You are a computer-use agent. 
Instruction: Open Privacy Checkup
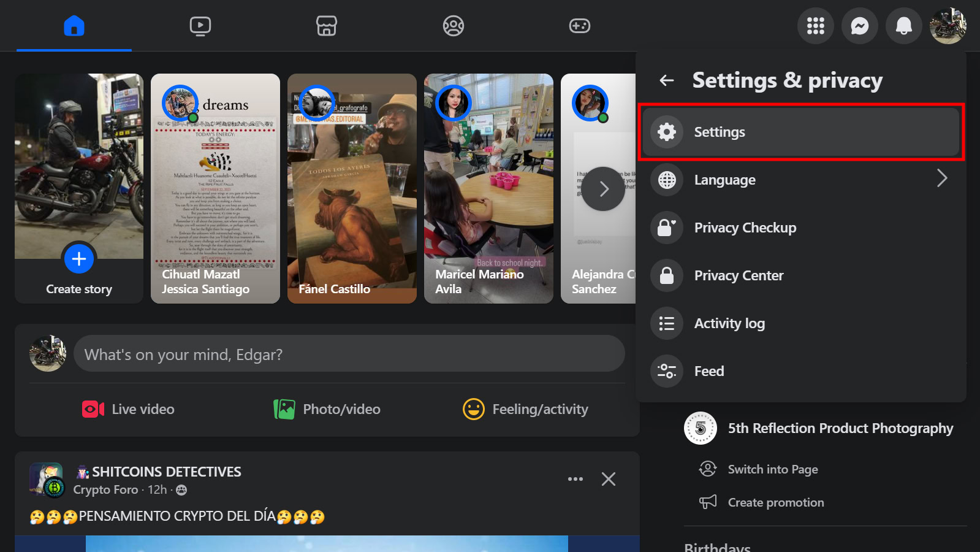801,228
